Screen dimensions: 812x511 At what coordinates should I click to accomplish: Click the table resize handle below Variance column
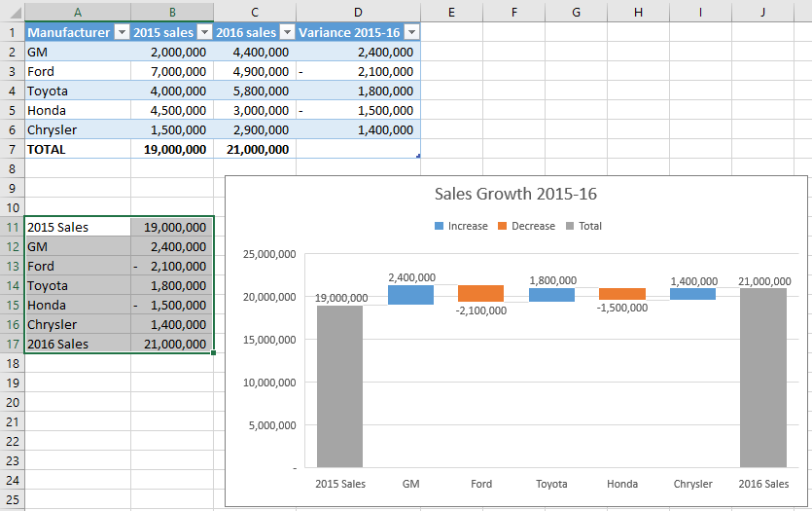(x=418, y=156)
